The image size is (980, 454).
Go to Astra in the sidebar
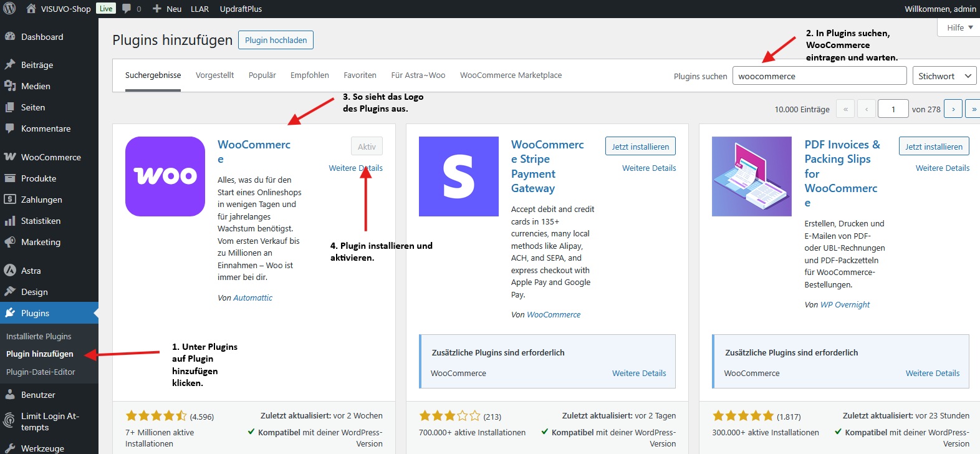31,271
